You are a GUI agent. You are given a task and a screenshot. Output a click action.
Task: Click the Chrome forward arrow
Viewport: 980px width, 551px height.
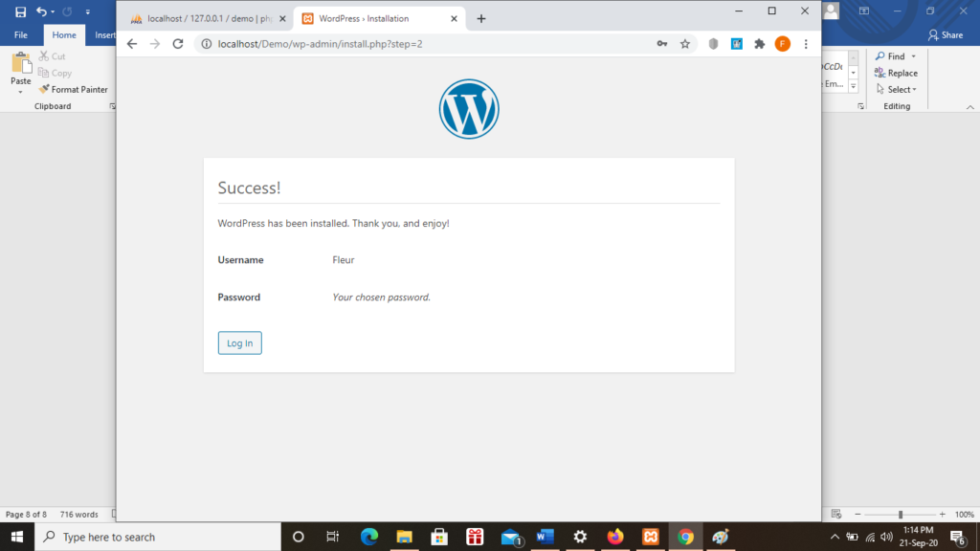coord(155,44)
